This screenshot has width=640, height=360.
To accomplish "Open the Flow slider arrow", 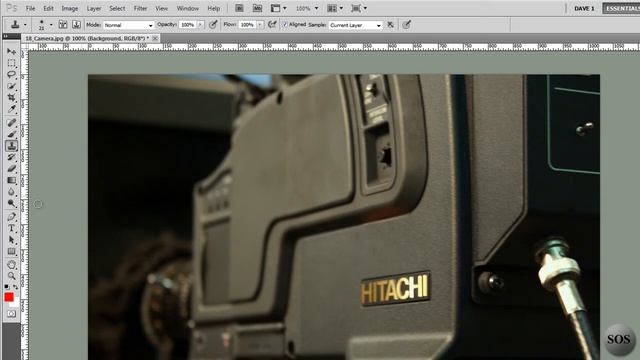I will coord(260,25).
